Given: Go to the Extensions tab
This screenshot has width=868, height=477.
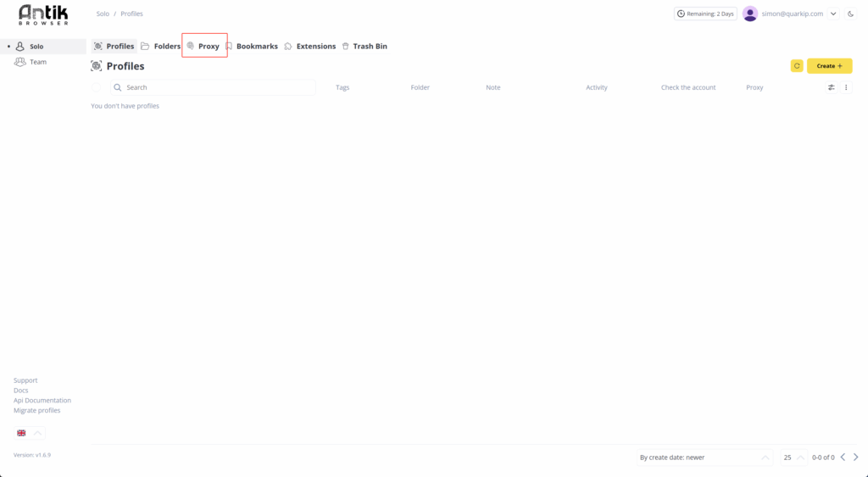Looking at the screenshot, I should 310,46.
